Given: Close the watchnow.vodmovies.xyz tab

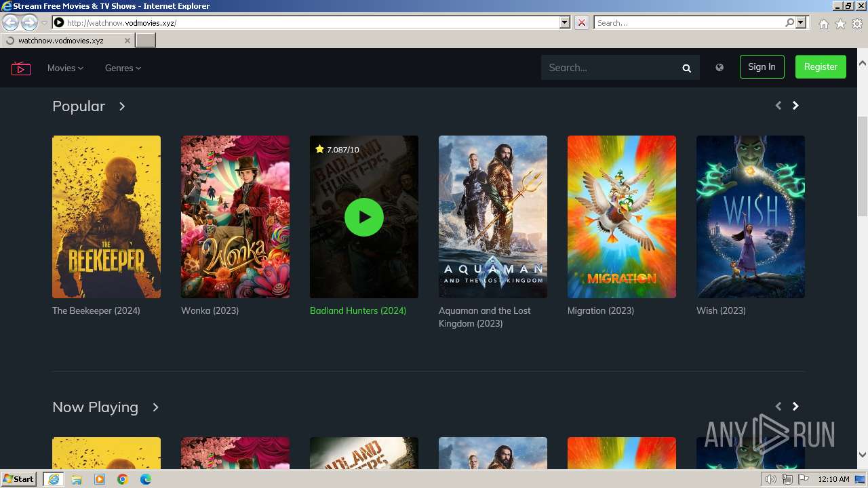Looking at the screenshot, I should 127,41.
